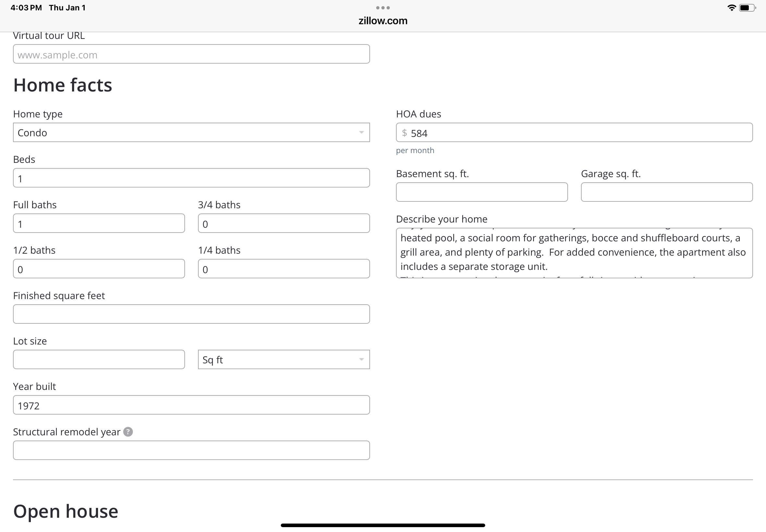Click the 3/4 baths input field
The height and width of the screenshot is (532, 766).
(x=283, y=223)
